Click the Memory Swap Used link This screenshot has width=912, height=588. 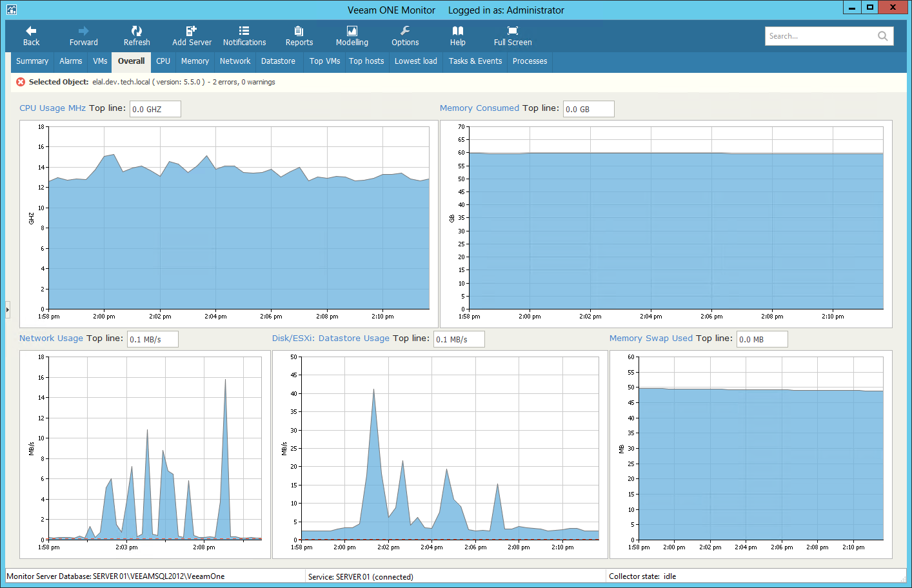[651, 338]
